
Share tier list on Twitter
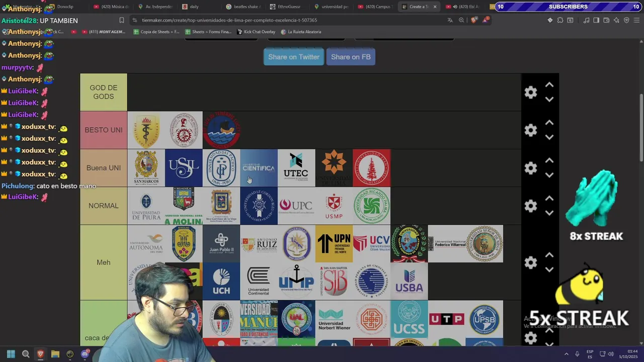(294, 57)
